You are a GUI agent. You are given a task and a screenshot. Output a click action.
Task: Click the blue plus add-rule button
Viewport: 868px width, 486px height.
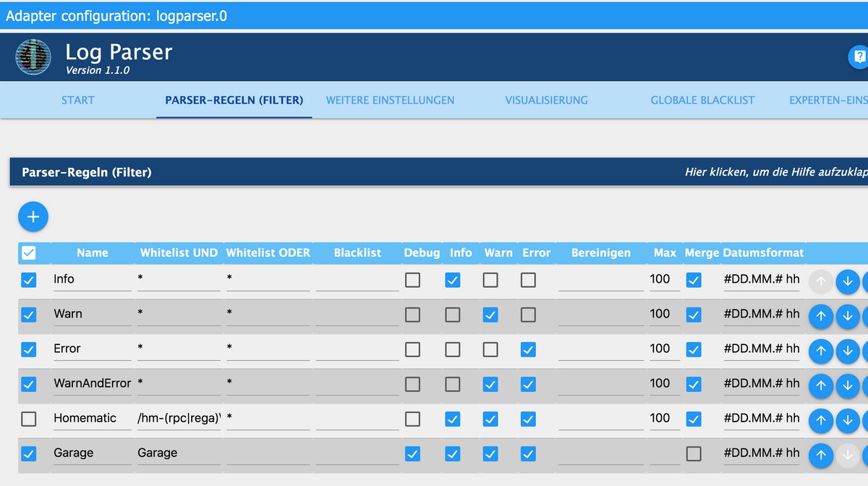pos(33,216)
